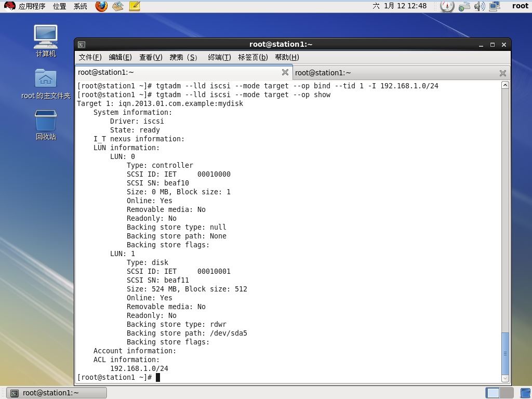Close the terminal window
532x399 pixels.
504,45
